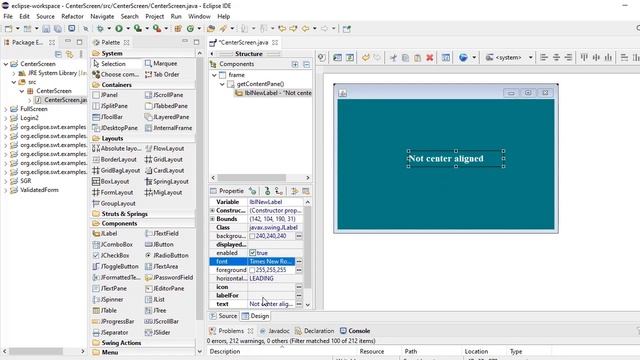
Task: Select the GridLayout item
Action: click(164, 160)
